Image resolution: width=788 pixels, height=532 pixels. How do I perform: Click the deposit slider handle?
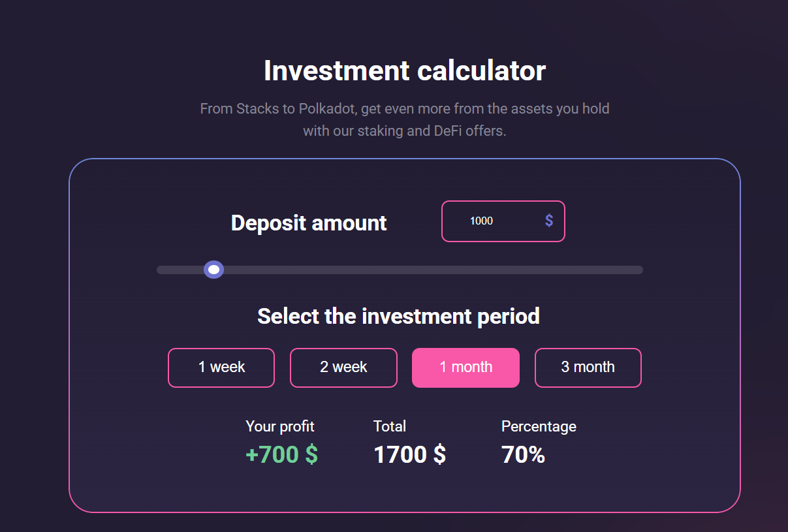pos(213,270)
